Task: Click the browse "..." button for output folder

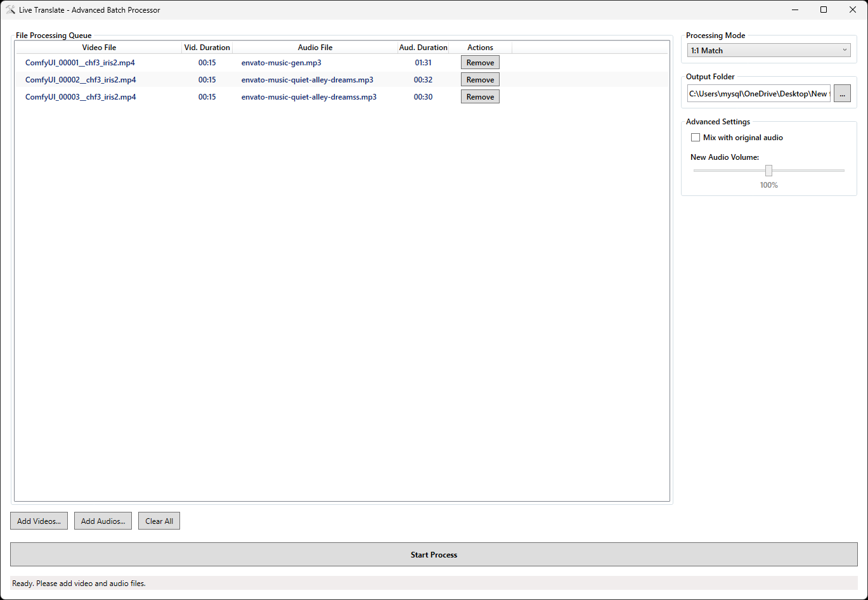Action: click(842, 93)
